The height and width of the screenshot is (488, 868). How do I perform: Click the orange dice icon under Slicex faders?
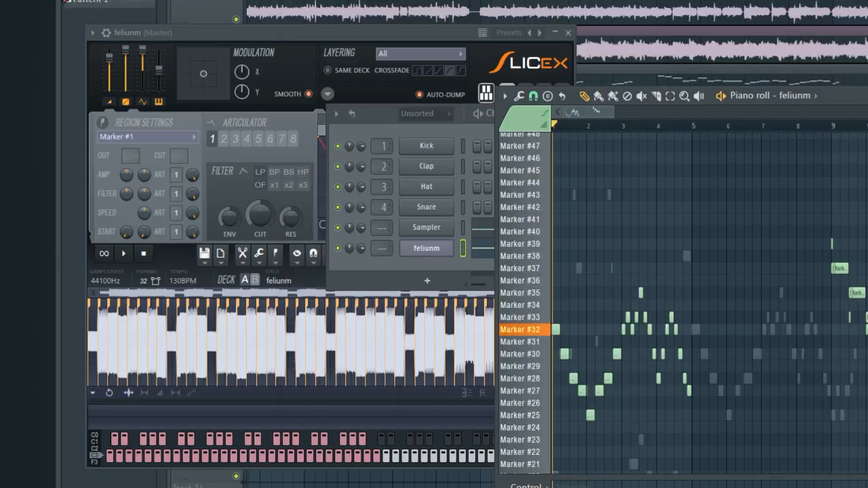(125, 102)
